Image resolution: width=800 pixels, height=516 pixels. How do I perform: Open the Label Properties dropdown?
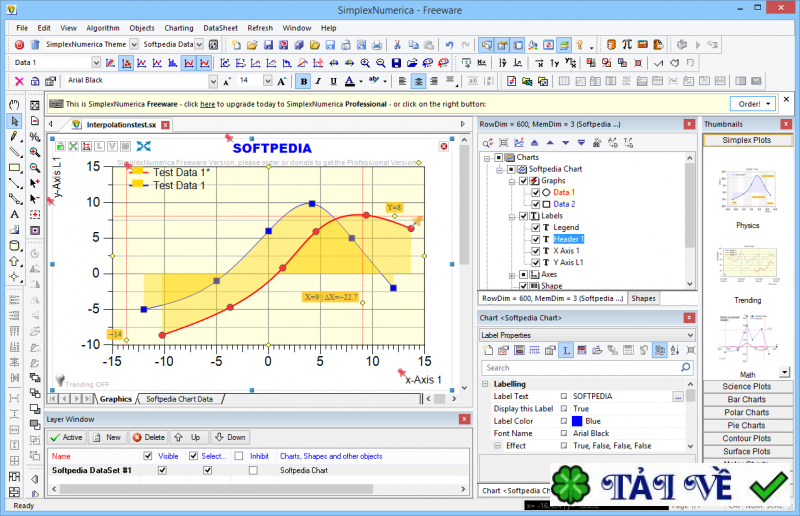pyautogui.click(x=690, y=335)
